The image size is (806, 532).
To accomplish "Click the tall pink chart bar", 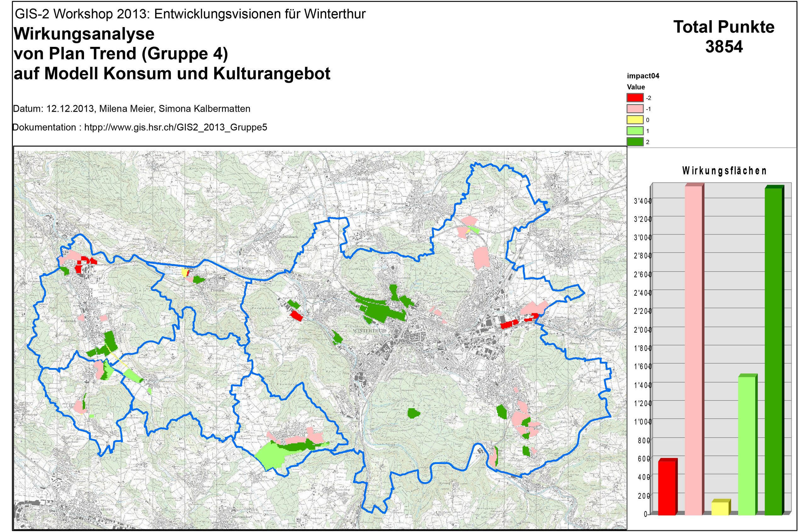I will [x=693, y=349].
